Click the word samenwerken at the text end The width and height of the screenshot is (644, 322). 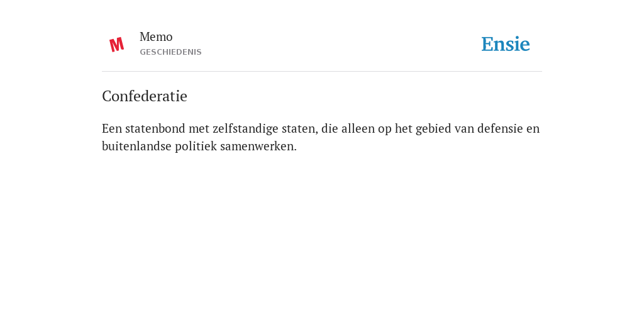[258, 146]
